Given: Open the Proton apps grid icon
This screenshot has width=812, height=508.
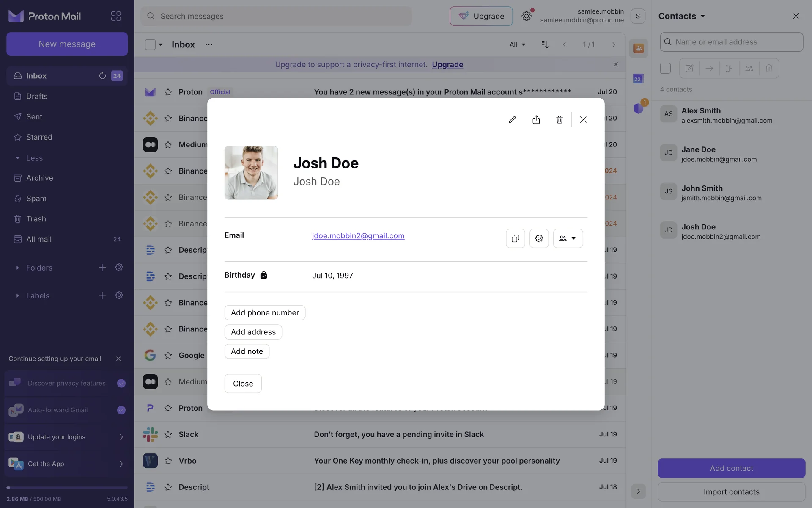Looking at the screenshot, I should 116,16.
